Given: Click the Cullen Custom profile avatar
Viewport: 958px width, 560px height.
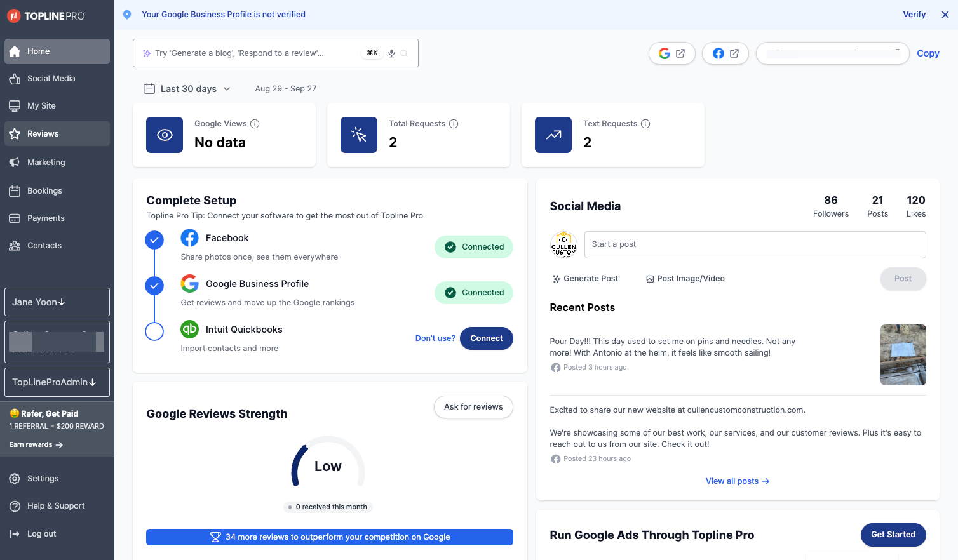Looking at the screenshot, I should [x=563, y=244].
